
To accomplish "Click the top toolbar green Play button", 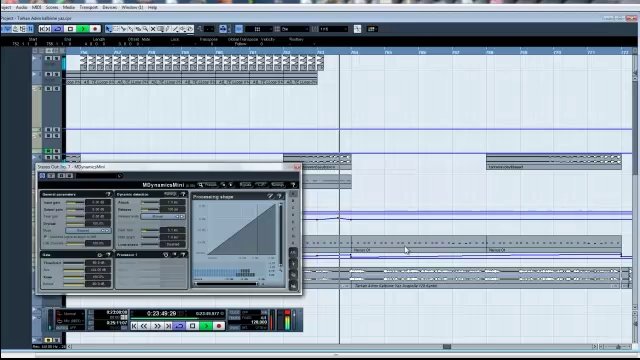I will (x=83, y=29).
